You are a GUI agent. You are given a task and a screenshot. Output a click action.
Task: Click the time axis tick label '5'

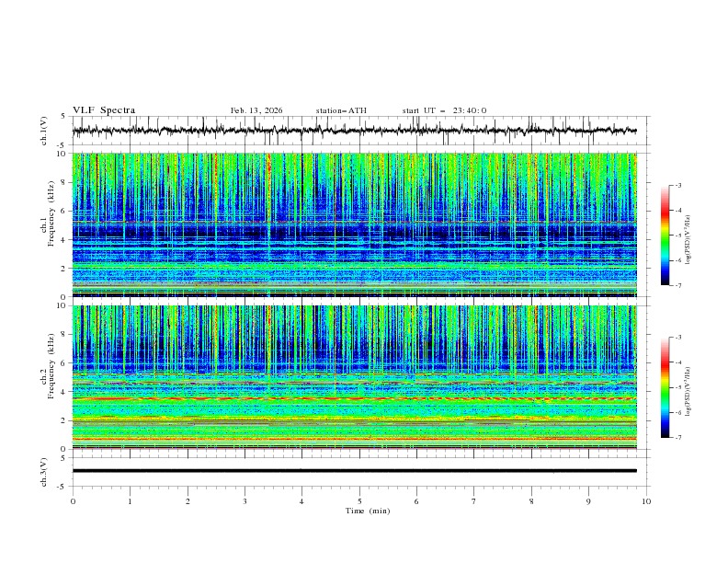359,501
